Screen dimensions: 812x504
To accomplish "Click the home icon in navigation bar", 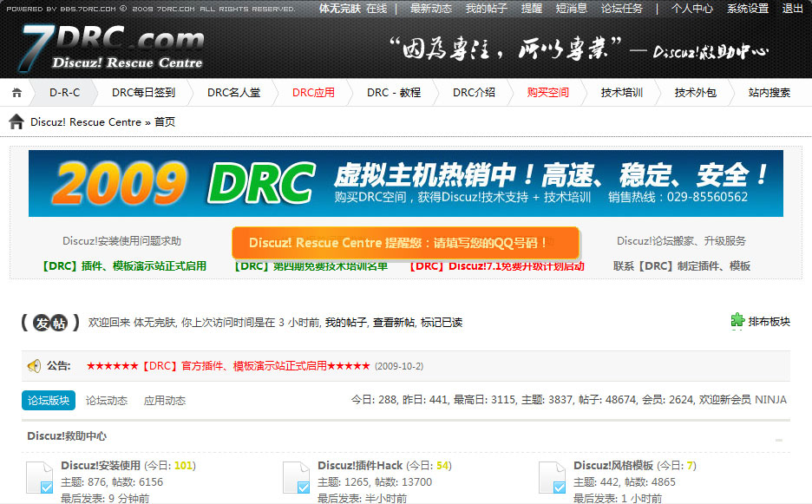I will coord(17,93).
